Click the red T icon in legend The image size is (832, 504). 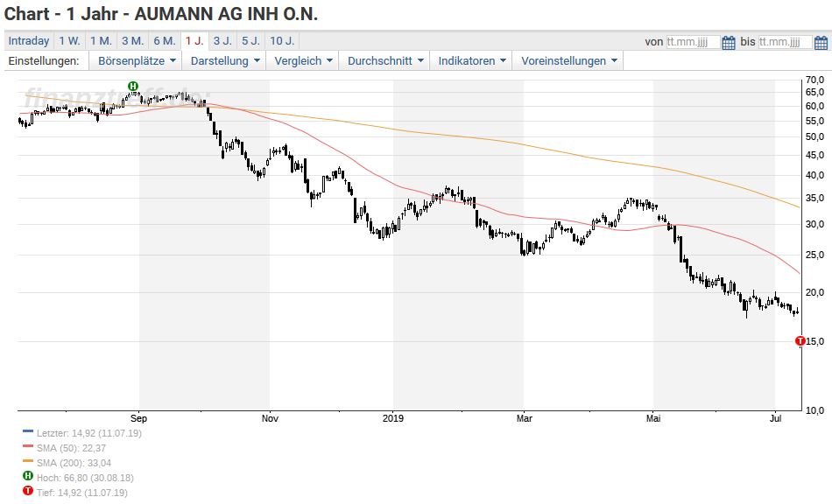[x=28, y=491]
